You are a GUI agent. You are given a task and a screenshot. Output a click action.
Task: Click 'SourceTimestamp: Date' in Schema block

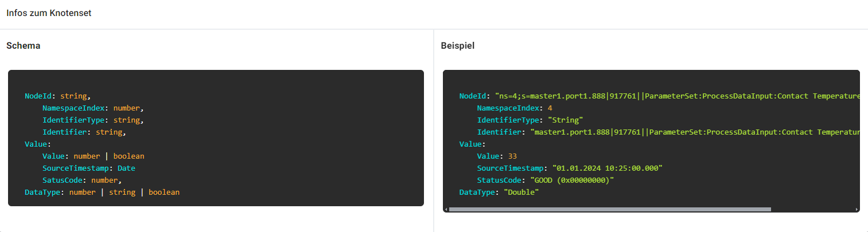(x=89, y=168)
